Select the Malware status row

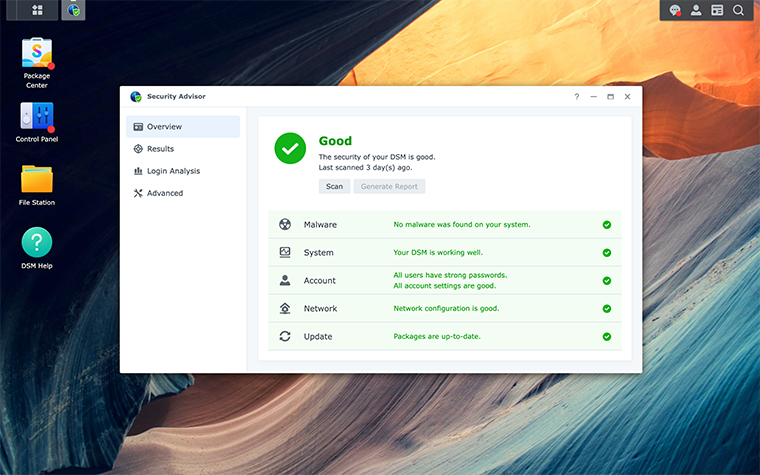(444, 225)
